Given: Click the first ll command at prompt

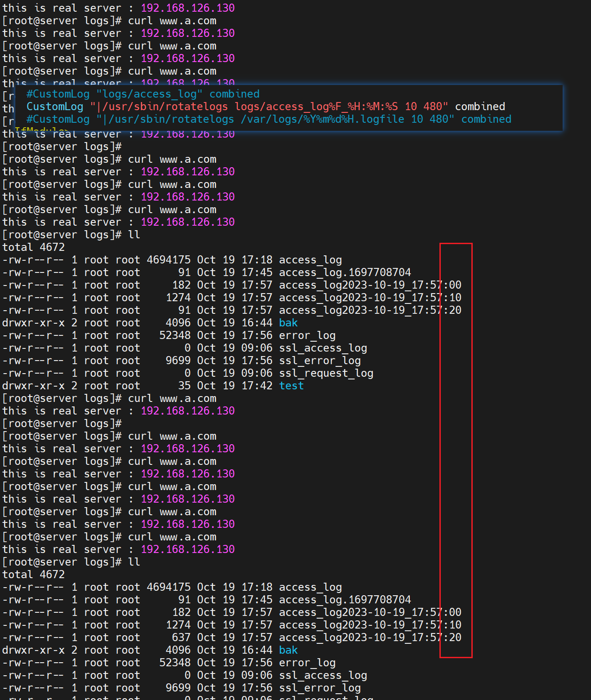Looking at the screenshot, I should (x=134, y=235).
